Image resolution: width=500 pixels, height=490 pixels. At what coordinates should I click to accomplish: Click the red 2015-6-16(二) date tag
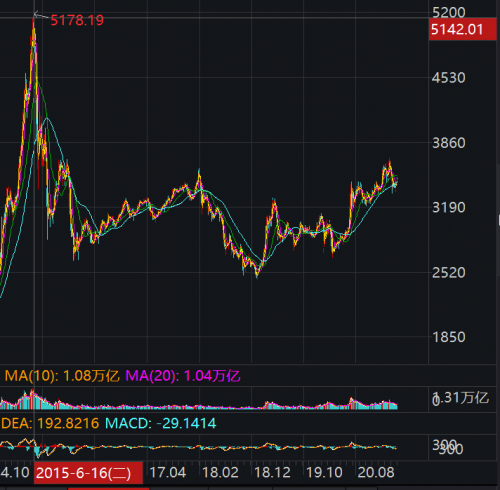[88, 473]
